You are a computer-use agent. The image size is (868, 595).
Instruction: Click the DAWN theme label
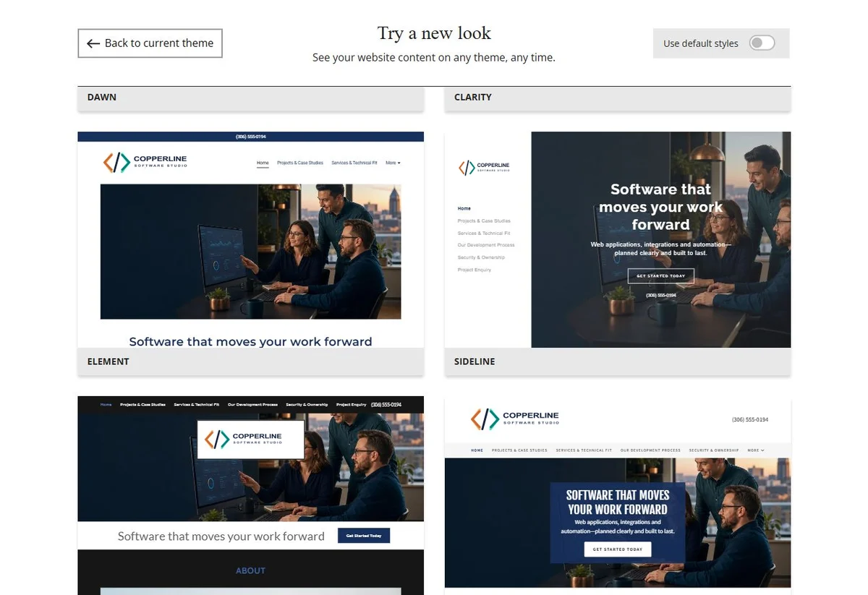[102, 97]
